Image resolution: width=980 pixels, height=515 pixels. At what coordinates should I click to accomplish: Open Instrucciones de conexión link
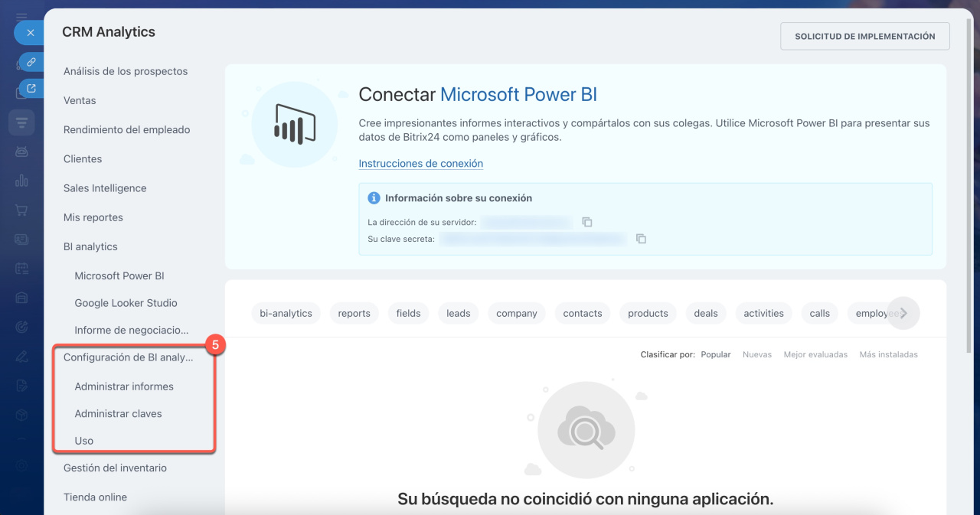(x=420, y=164)
